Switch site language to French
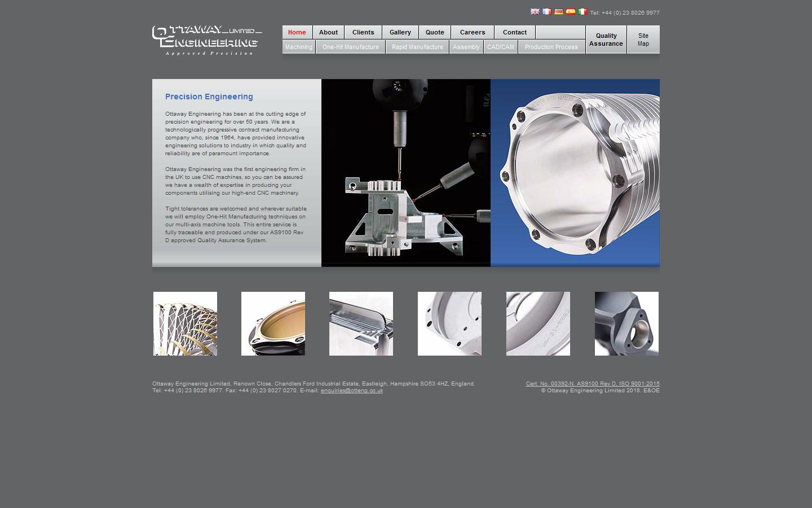Image resolution: width=812 pixels, height=508 pixels. click(547, 11)
